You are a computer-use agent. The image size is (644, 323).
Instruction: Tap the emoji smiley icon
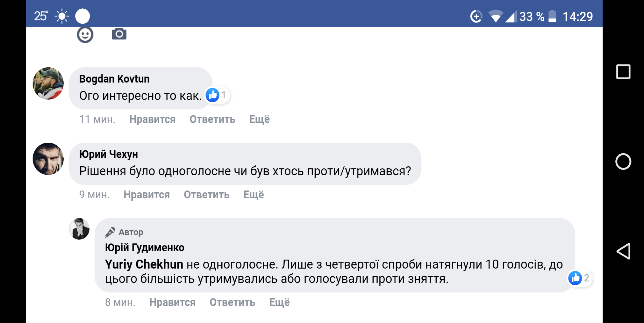pyautogui.click(x=85, y=35)
